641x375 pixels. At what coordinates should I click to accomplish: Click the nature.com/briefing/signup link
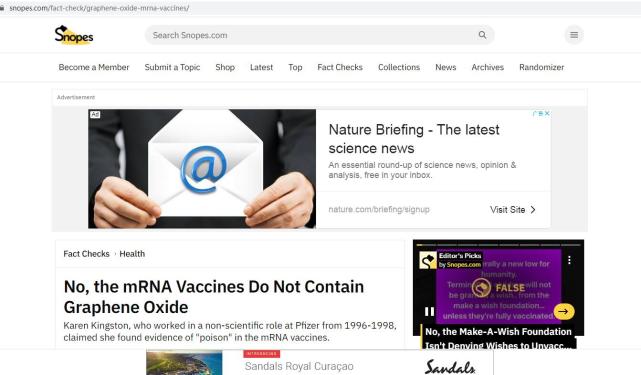click(379, 209)
